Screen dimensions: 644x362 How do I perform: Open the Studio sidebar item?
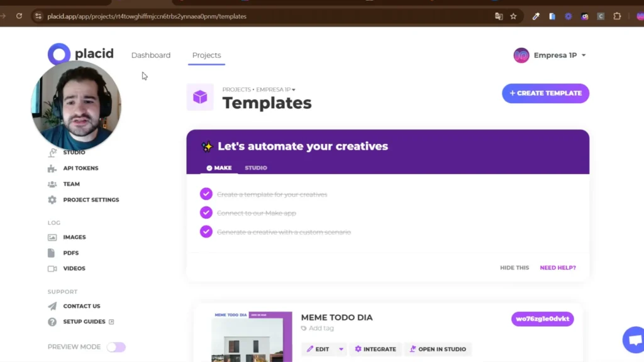point(74,152)
